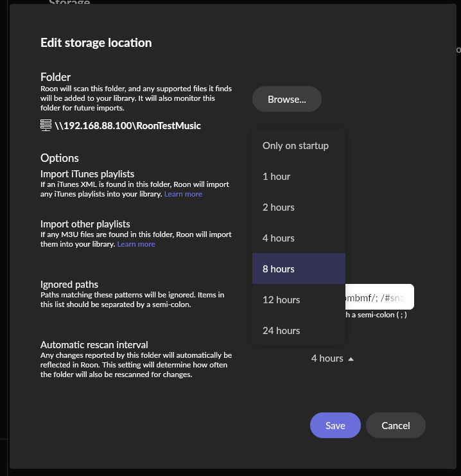Click the "Edit storage location" dialog title

(96, 43)
